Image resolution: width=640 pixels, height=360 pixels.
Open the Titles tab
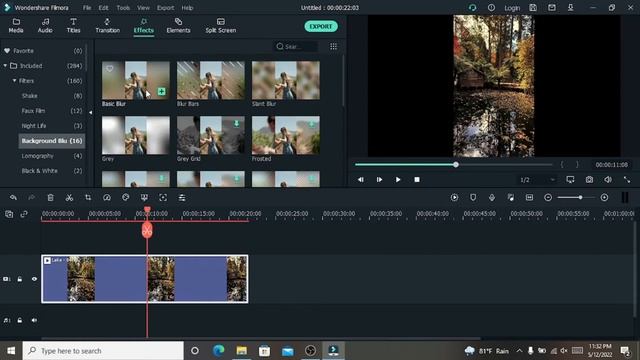coord(73,25)
